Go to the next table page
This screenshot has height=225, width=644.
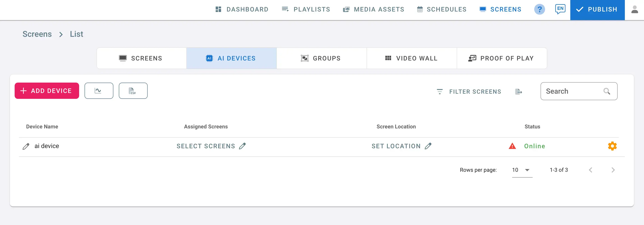(x=613, y=170)
